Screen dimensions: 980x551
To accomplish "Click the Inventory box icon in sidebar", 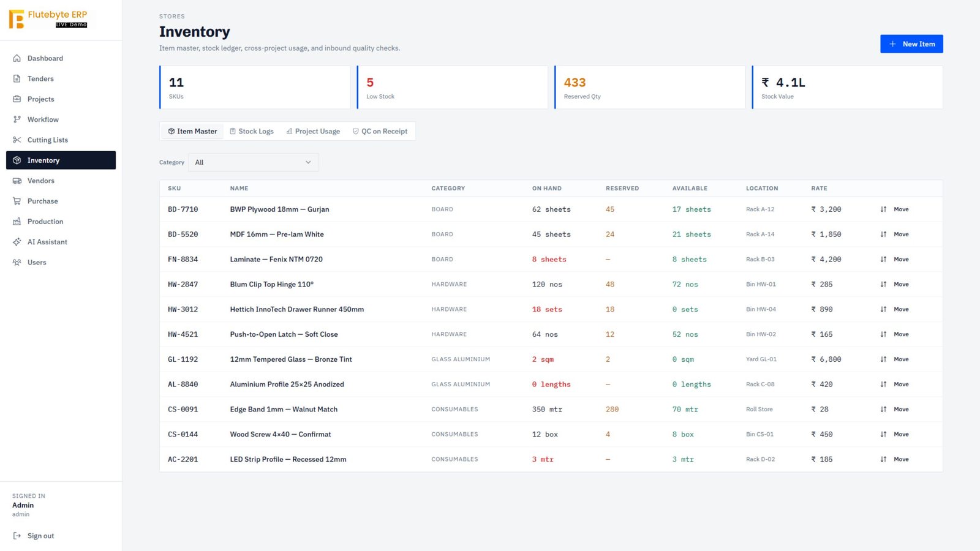I will [17, 160].
